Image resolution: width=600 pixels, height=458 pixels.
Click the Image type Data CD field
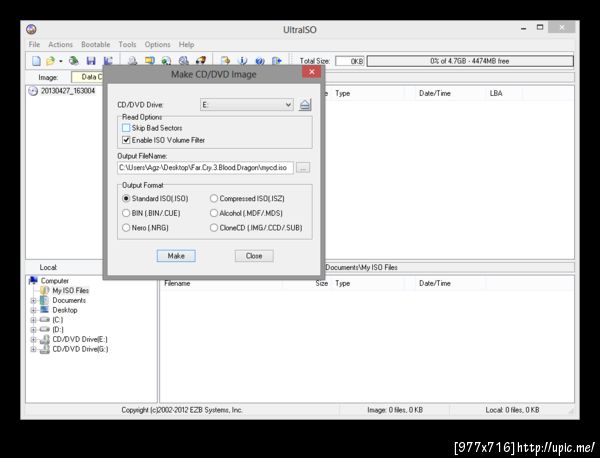[87, 77]
